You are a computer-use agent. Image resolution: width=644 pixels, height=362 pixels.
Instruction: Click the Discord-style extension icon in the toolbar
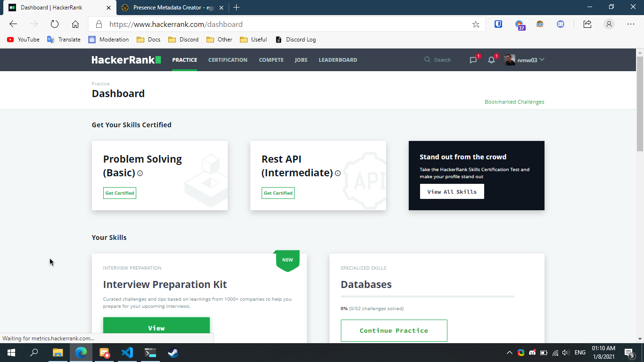click(x=561, y=24)
